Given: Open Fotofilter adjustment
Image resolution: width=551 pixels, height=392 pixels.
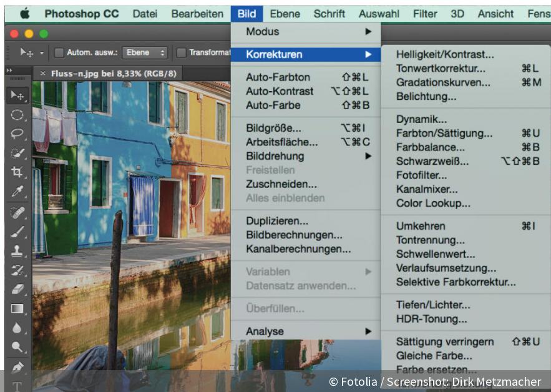Looking at the screenshot, I should [466, 175].
